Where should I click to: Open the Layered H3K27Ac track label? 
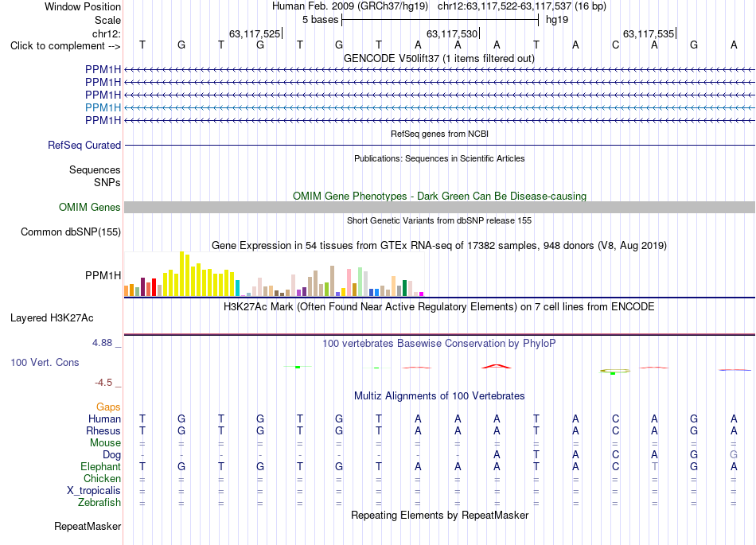[52, 317]
